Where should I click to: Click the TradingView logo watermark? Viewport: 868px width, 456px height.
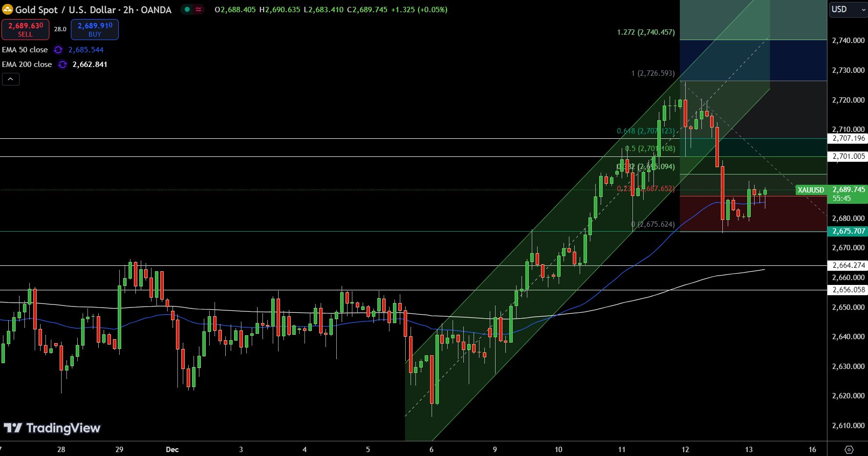coord(52,428)
